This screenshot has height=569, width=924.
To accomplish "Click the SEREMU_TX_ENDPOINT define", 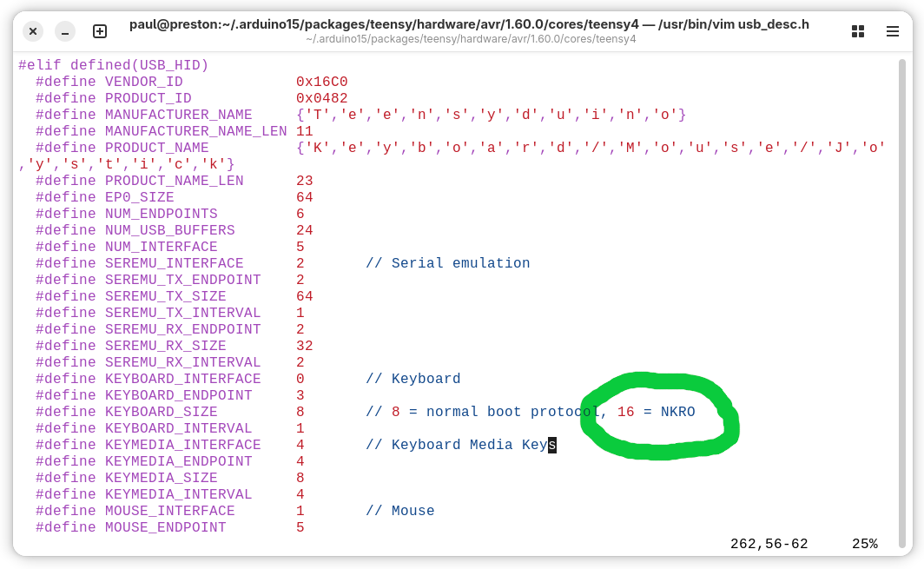I will point(148,280).
